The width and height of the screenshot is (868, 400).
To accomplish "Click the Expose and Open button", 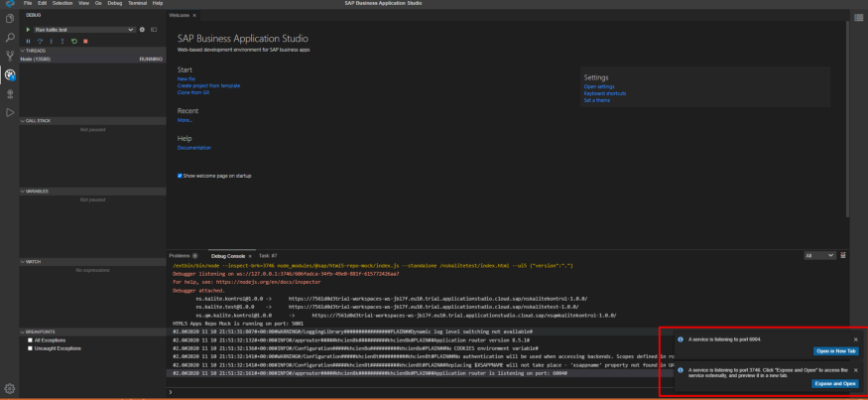I will 835,383.
